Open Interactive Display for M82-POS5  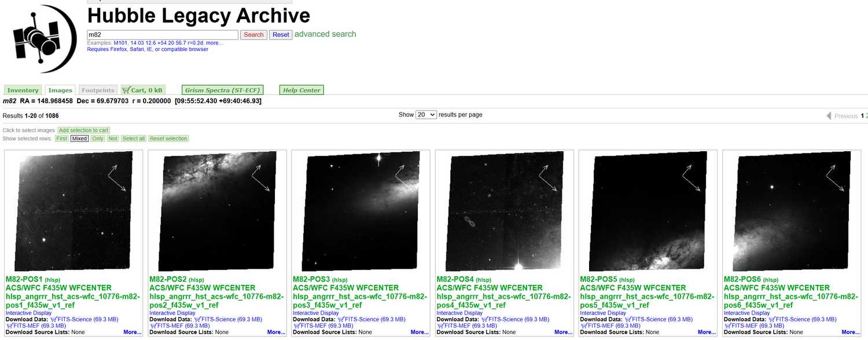click(603, 313)
